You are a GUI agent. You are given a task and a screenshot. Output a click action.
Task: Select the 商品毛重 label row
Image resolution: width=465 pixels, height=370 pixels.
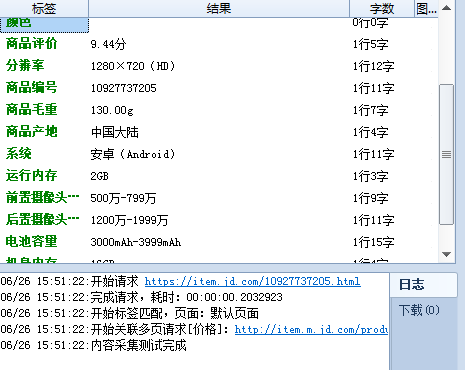tap(32, 110)
